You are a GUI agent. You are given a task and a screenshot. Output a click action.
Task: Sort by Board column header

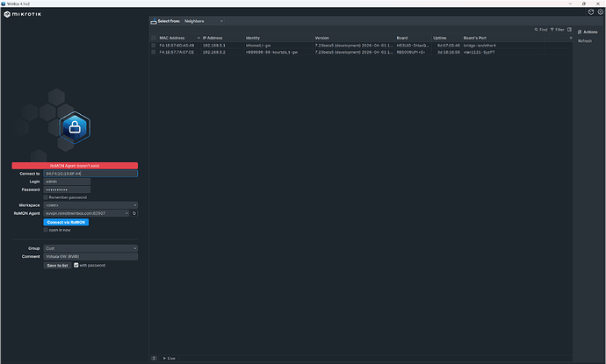pyautogui.click(x=402, y=38)
